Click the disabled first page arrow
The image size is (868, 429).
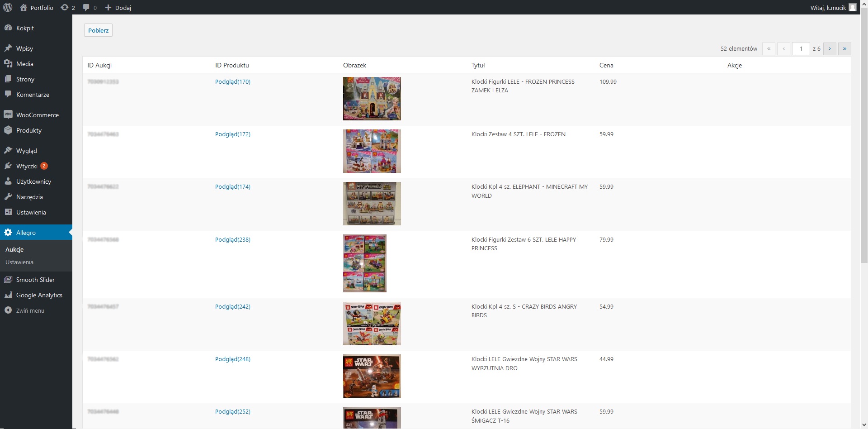tap(769, 48)
